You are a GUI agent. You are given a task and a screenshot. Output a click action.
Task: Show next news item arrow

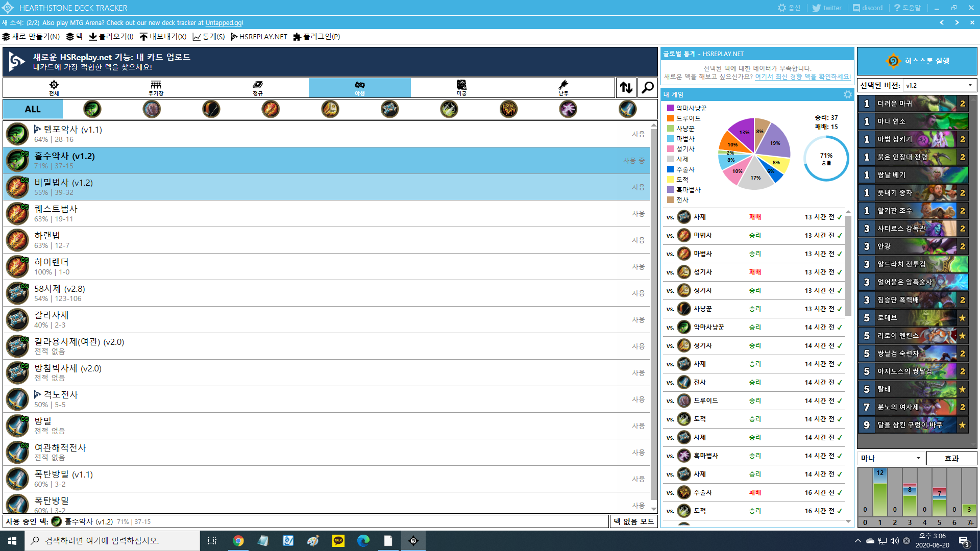point(957,22)
